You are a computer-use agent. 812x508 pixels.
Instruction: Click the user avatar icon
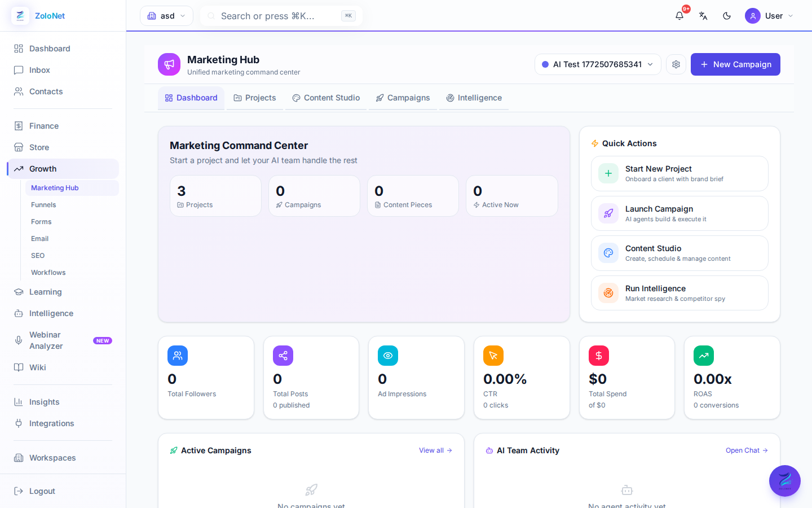click(x=753, y=16)
